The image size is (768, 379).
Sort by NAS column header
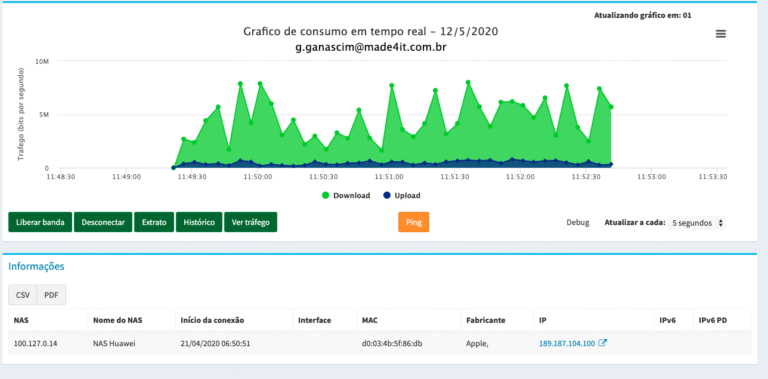click(x=48, y=320)
